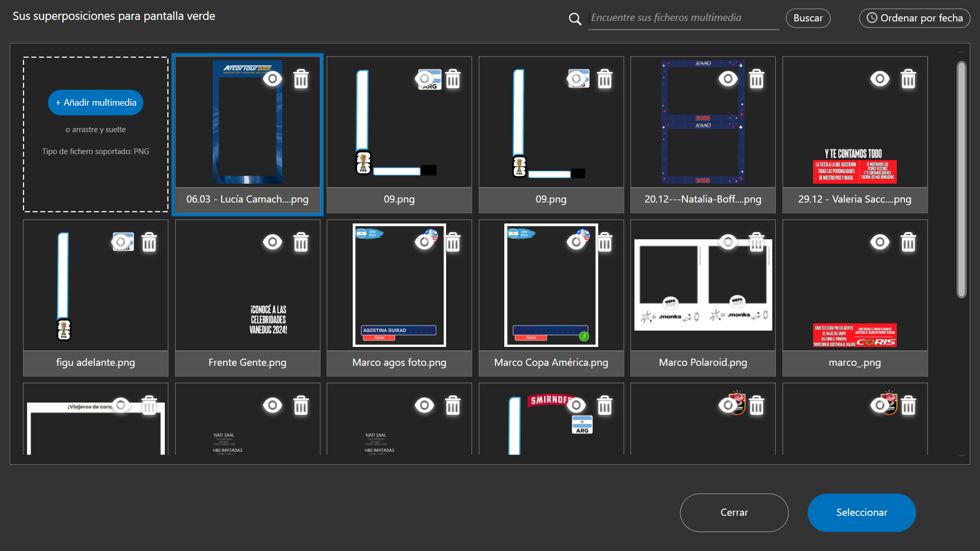Preview the 20.12---Natalia-Boff overlay
The height and width of the screenshot is (551, 980).
pos(728,79)
